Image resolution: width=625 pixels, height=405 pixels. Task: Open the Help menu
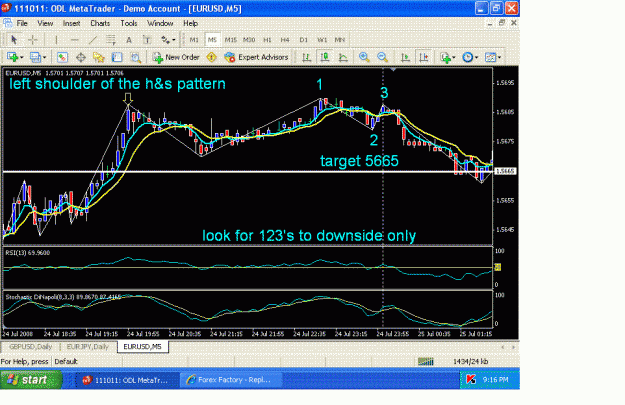[x=191, y=23]
